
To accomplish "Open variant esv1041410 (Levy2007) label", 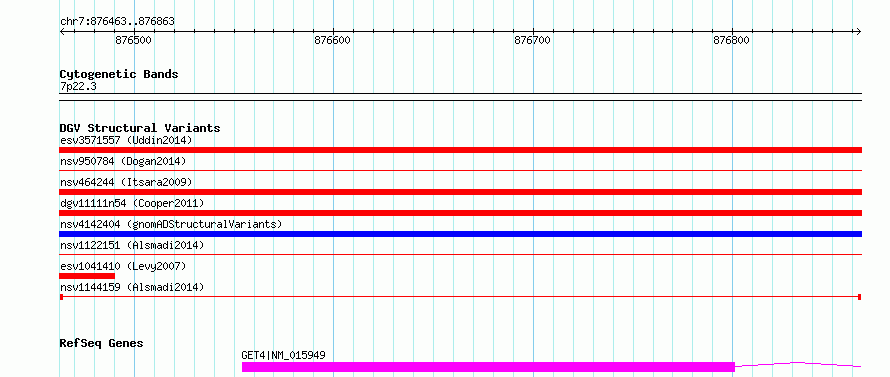I will (x=123, y=266).
